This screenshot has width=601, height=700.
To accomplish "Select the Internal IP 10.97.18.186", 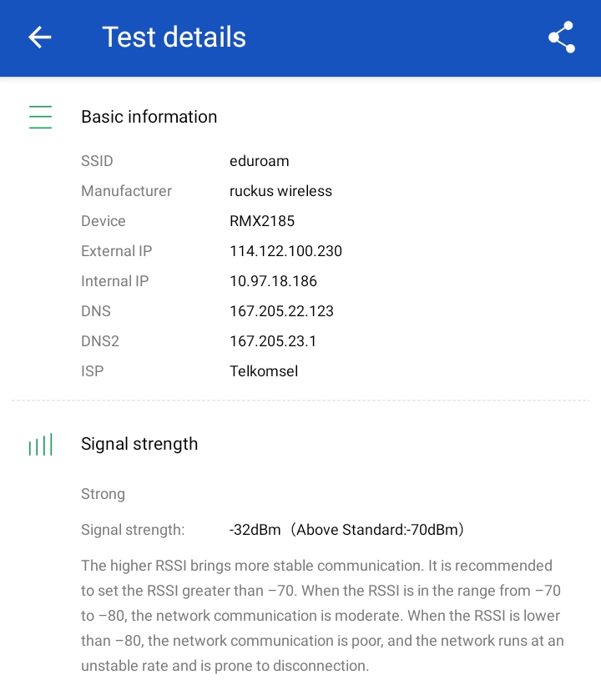I will 273,281.
